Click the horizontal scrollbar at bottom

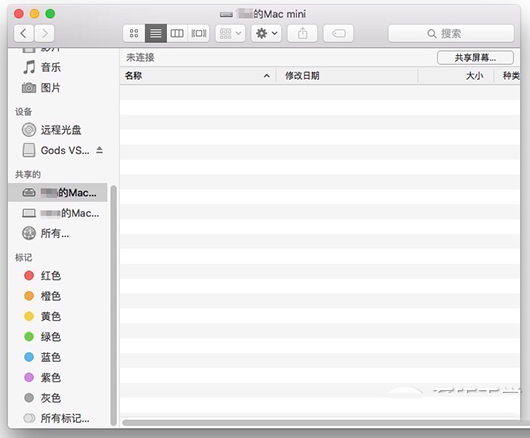point(321,423)
